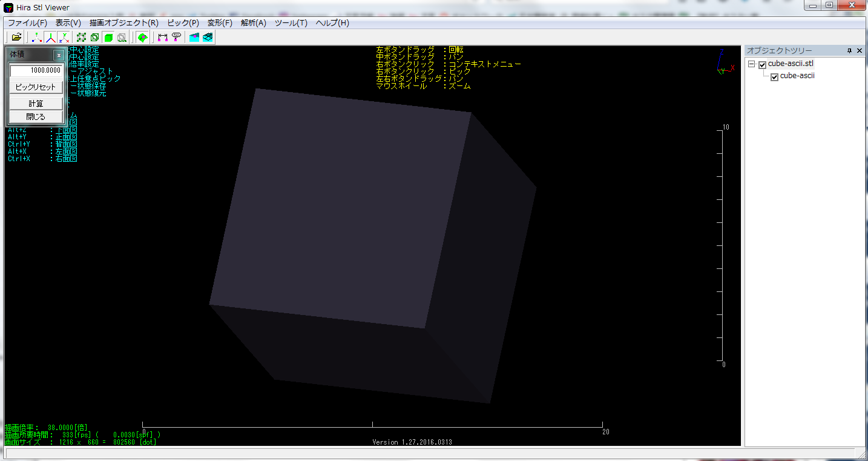The height and width of the screenshot is (461, 868).
Task: Toggle the red-blue-green axis lines icon
Action: 50,37
